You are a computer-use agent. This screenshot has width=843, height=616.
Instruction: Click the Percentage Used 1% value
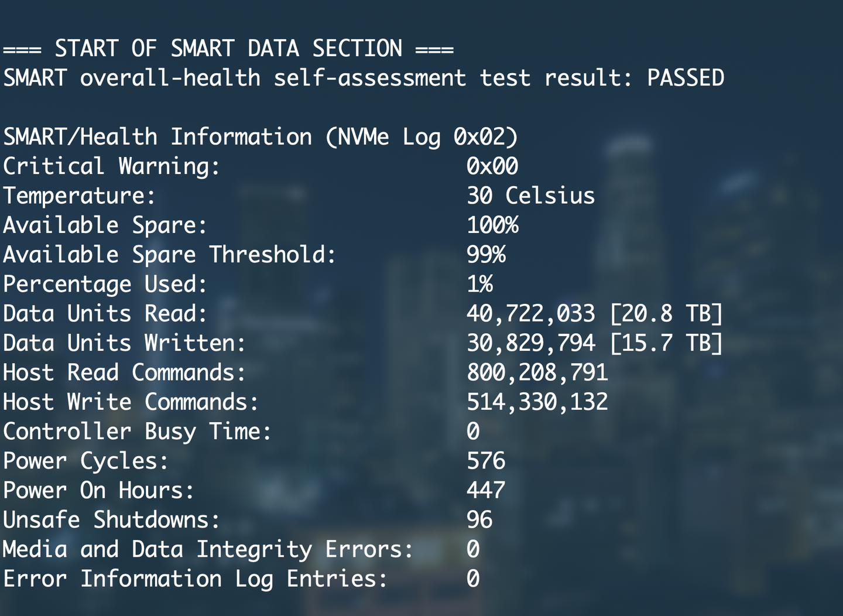[479, 284]
